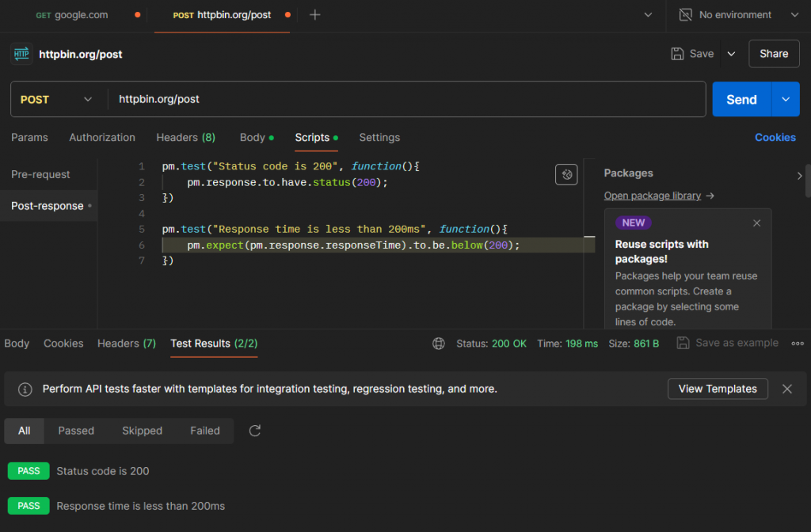Image resolution: width=811 pixels, height=532 pixels.
Task: Click the PASS badge beside Status code is 200
Action: [x=29, y=471]
